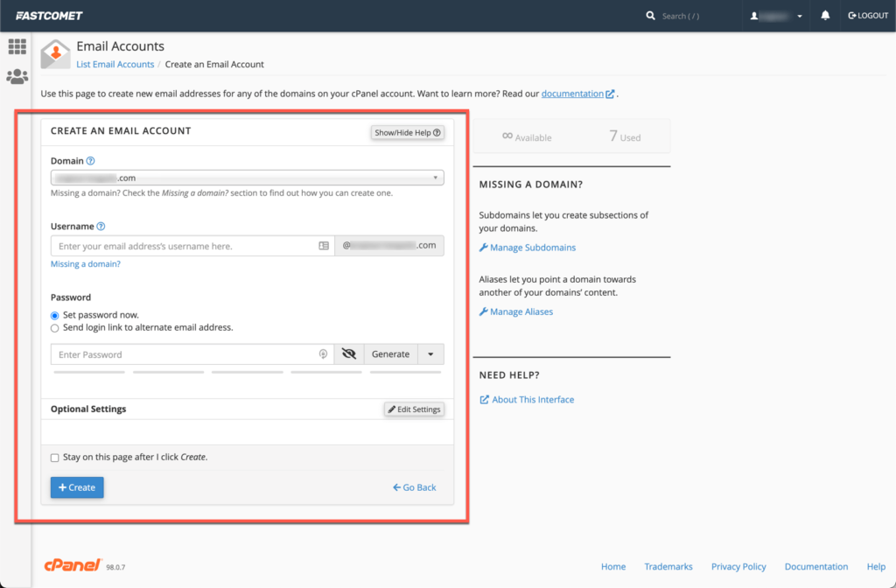The width and height of the screenshot is (896, 588).
Task: Choose 'Send login link to alternate email address'
Action: click(54, 328)
